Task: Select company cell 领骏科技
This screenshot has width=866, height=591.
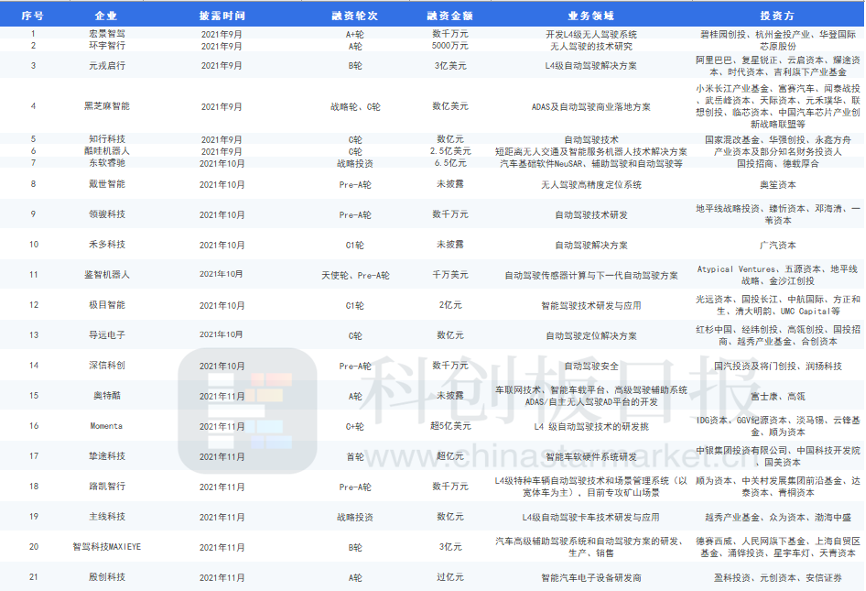Action: pyautogui.click(x=107, y=214)
